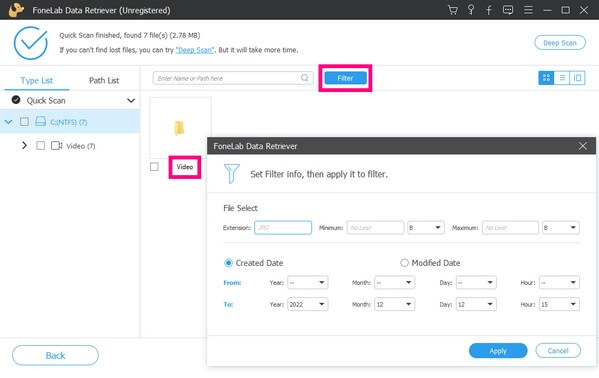The height and width of the screenshot is (378, 599).
Task: Focus the Extension input field
Action: (283, 228)
